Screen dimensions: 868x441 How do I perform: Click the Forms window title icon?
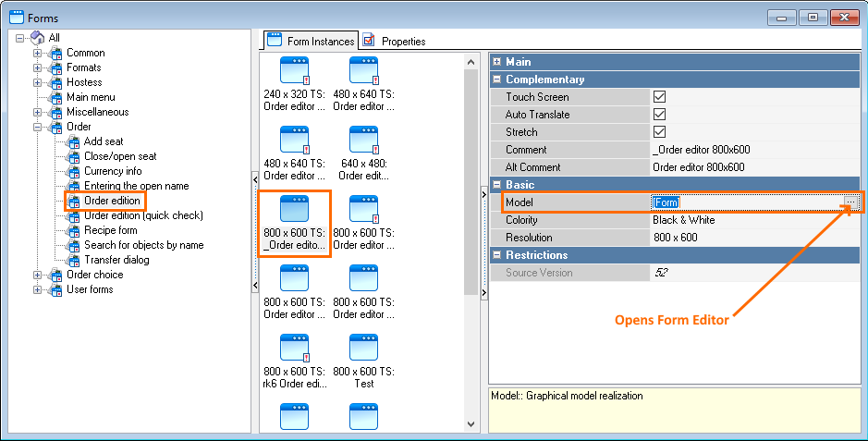point(17,18)
